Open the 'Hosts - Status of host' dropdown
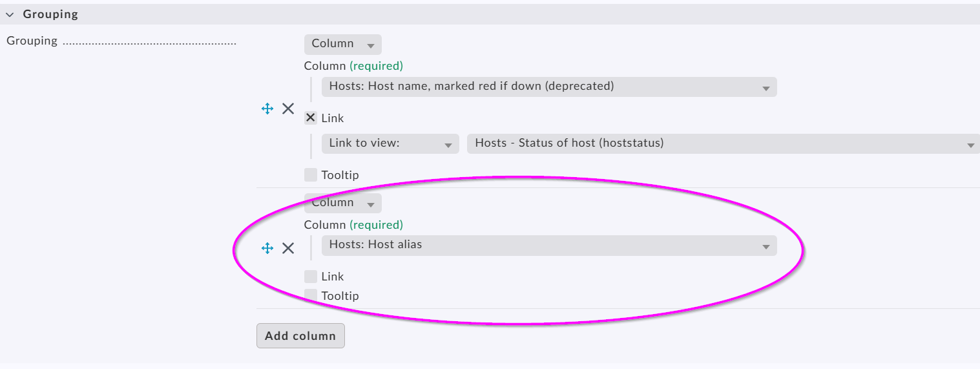This screenshot has width=980, height=369. coord(722,143)
